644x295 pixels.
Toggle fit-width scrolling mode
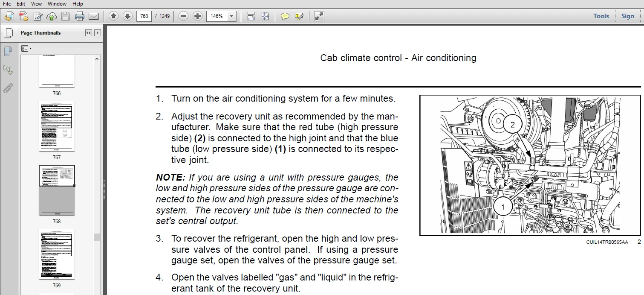point(251,16)
